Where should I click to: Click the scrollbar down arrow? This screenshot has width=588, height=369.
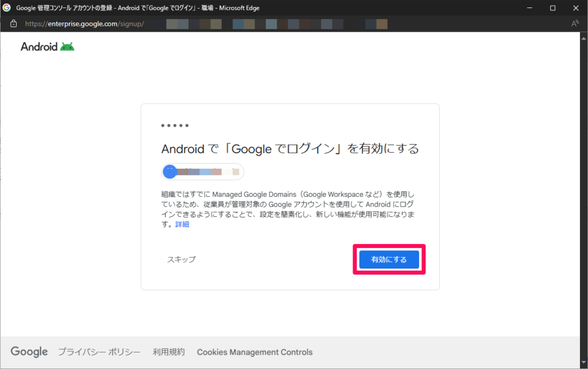coord(583,363)
